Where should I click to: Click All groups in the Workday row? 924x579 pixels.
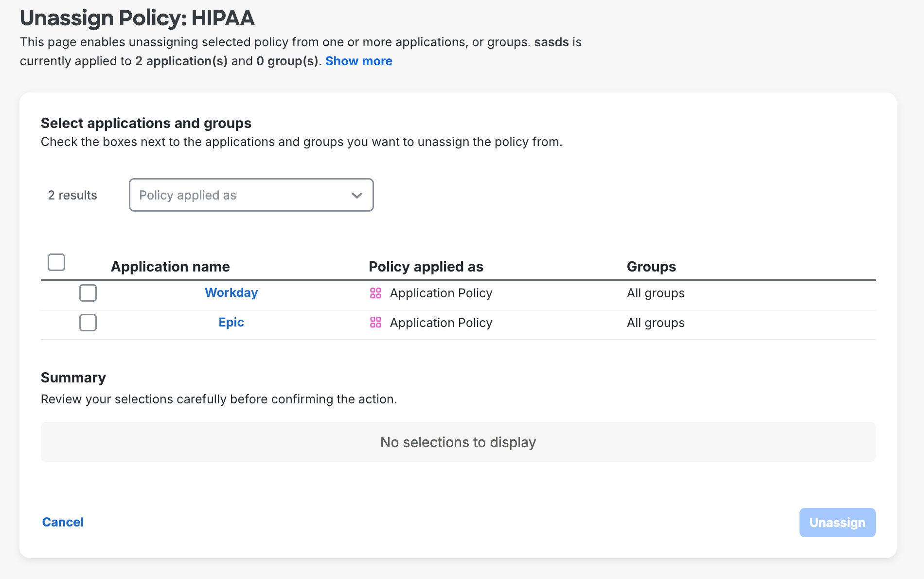655,293
